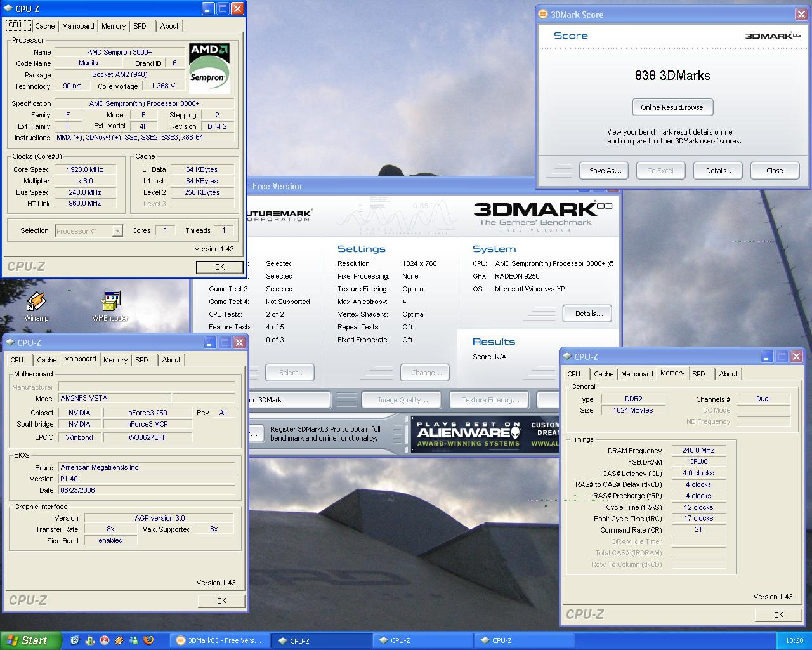Switch to CPU tab in the Memory CPU-Z window
Image resolution: width=812 pixels, height=650 pixels.
coord(574,374)
